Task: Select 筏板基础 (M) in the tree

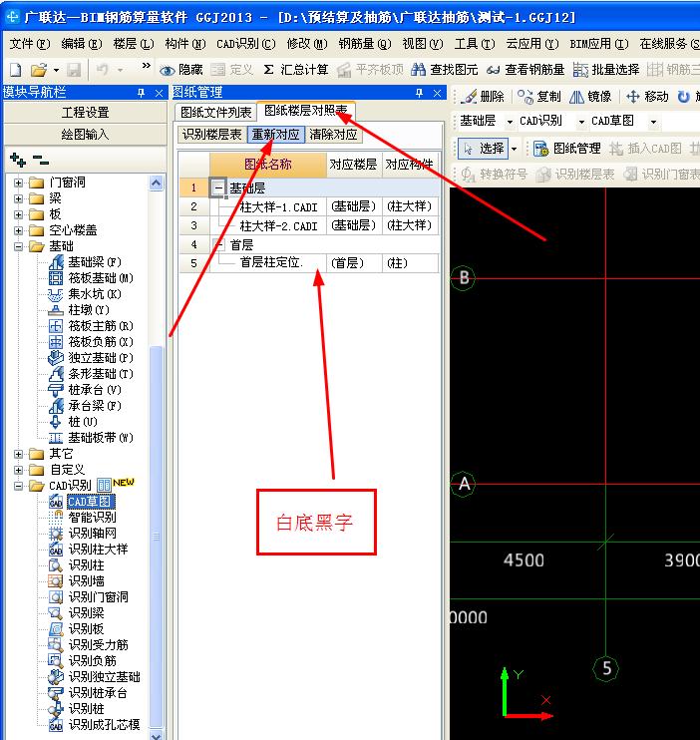Action: pyautogui.click(x=92, y=278)
